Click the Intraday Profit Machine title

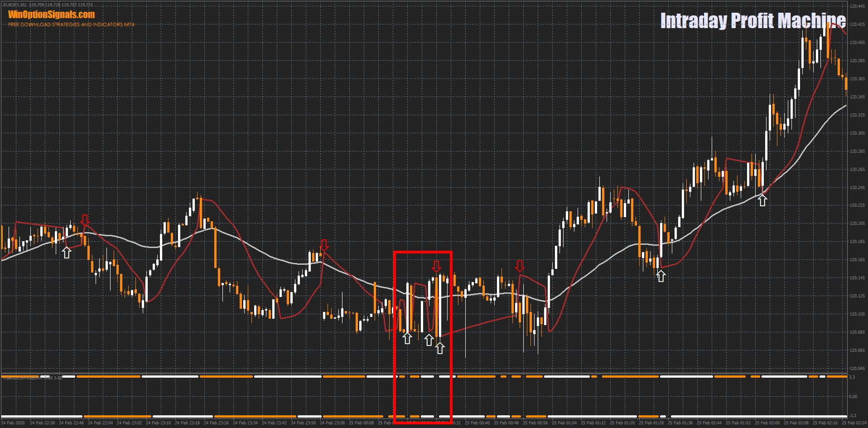coord(752,20)
